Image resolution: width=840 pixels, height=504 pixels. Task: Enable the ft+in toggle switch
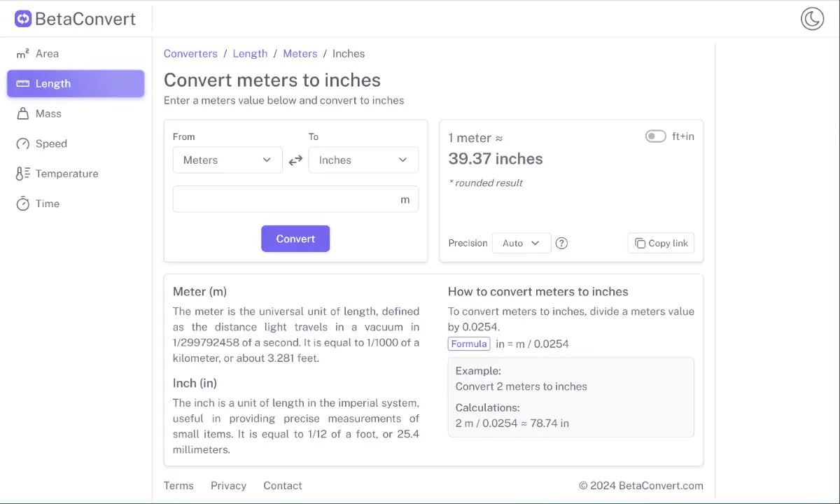655,136
